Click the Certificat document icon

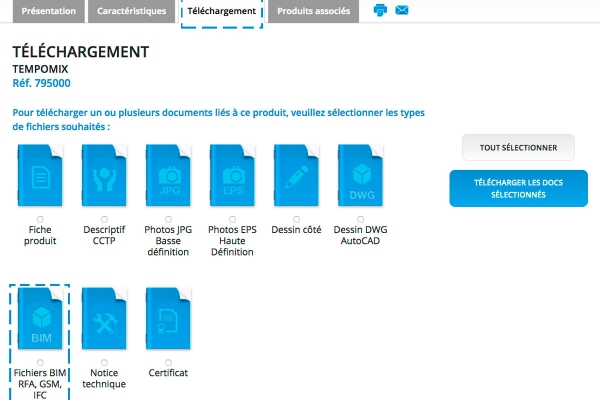click(x=168, y=318)
